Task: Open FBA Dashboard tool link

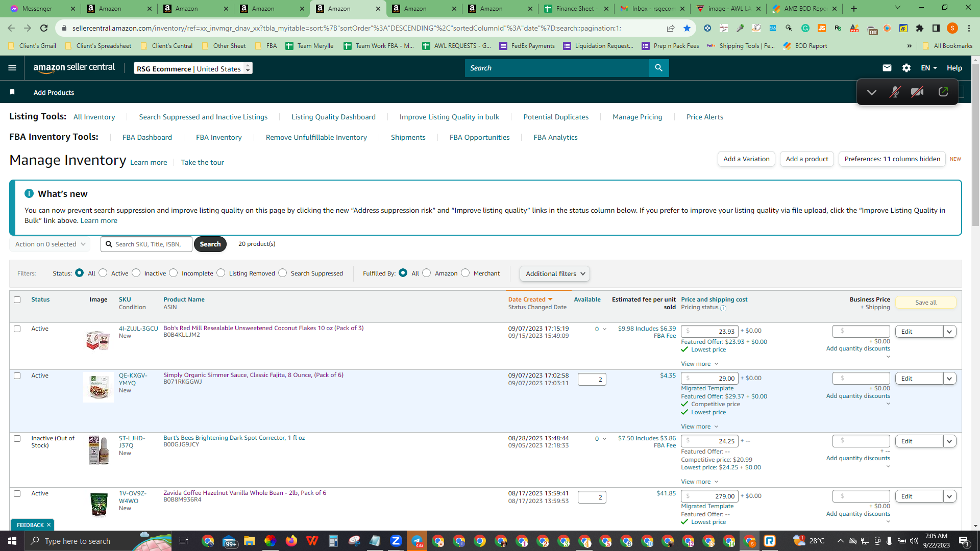Action: click(x=147, y=137)
